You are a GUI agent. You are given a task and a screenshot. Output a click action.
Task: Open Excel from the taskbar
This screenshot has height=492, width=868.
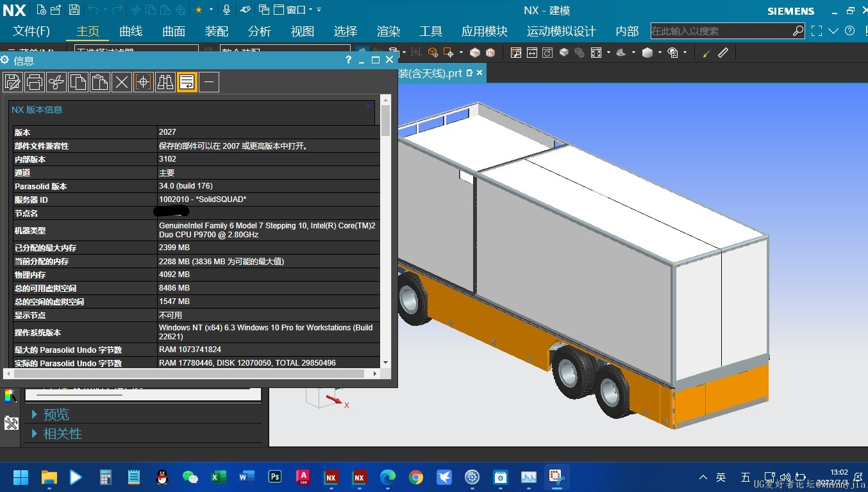219,477
